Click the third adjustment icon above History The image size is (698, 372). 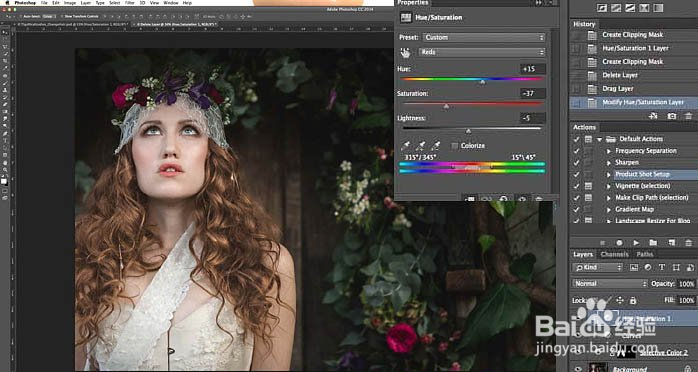pyautogui.click(x=629, y=8)
